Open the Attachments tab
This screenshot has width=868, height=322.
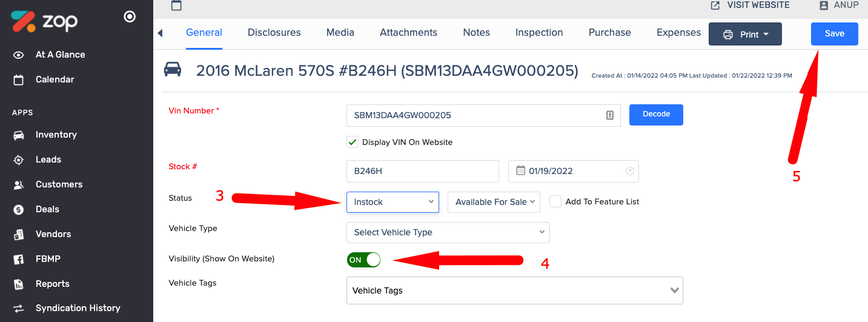409,33
